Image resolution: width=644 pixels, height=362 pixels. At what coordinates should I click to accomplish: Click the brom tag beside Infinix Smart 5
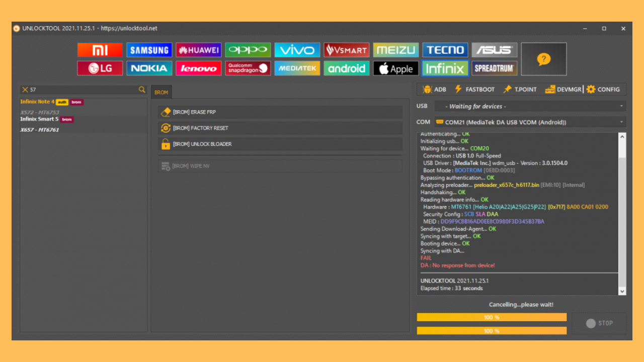click(x=67, y=120)
